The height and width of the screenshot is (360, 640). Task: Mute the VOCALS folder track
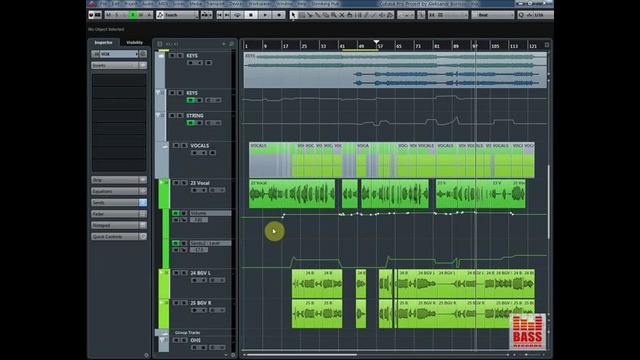(x=176, y=146)
